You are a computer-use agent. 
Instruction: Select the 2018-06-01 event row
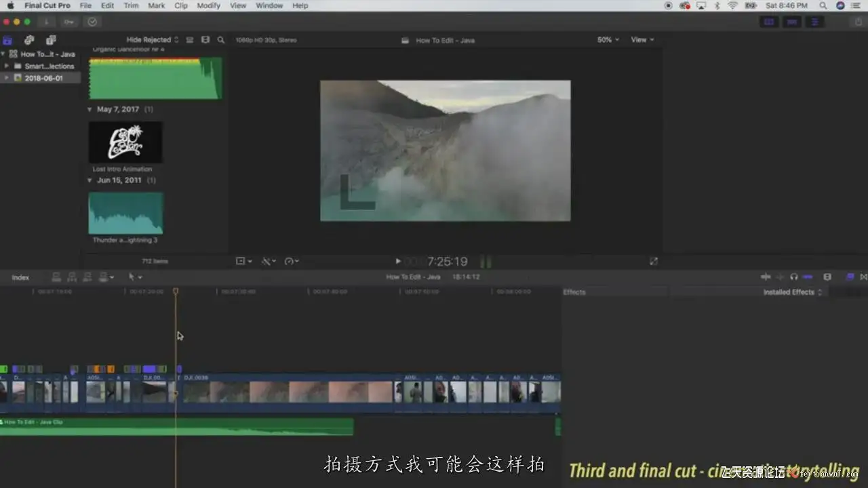coord(41,78)
